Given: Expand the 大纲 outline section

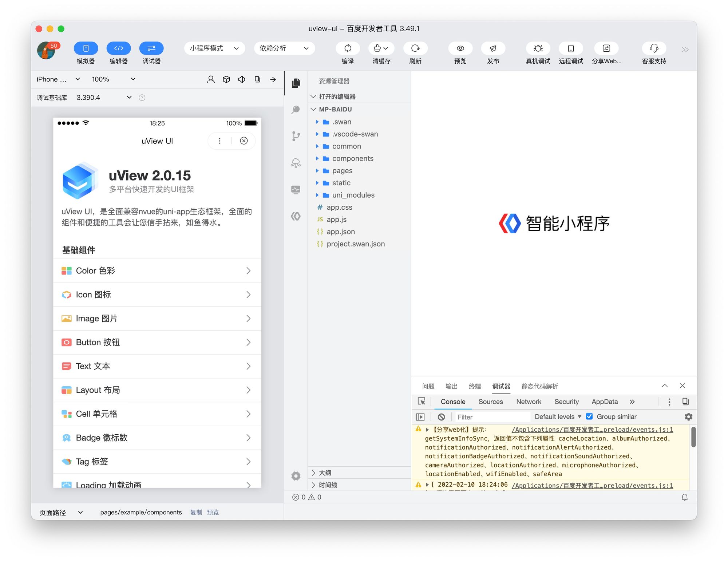Looking at the screenshot, I should 359,473.
